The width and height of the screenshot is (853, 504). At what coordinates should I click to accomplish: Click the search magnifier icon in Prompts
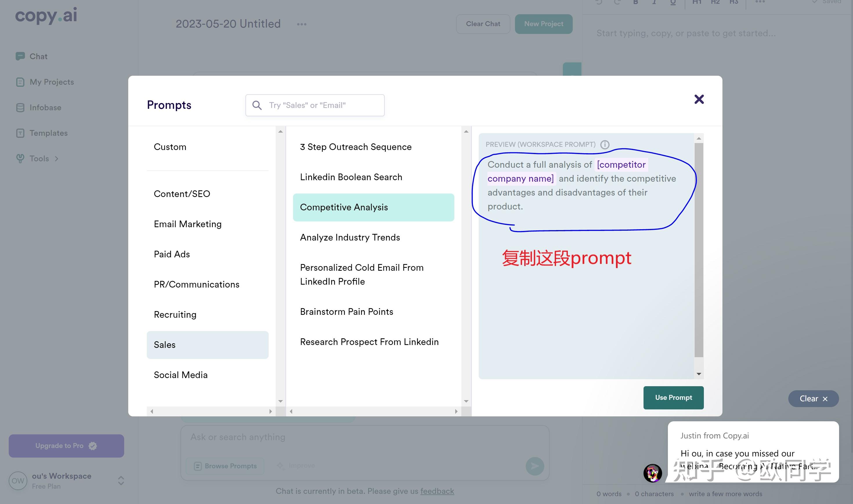click(257, 105)
